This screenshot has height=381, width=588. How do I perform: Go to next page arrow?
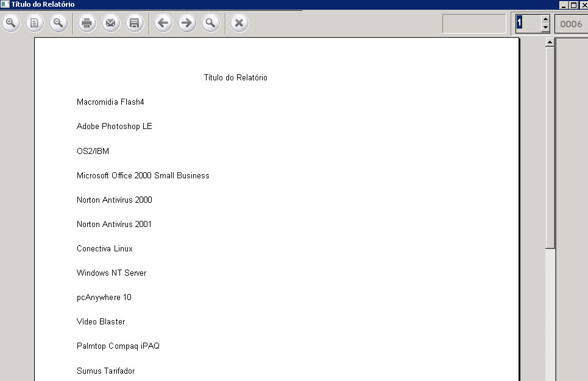point(186,23)
